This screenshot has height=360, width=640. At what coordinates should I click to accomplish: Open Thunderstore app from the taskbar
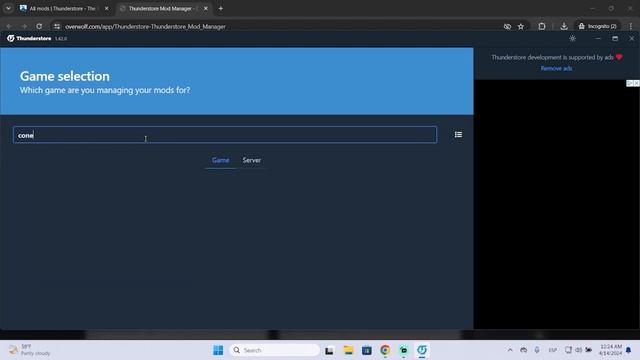422,350
